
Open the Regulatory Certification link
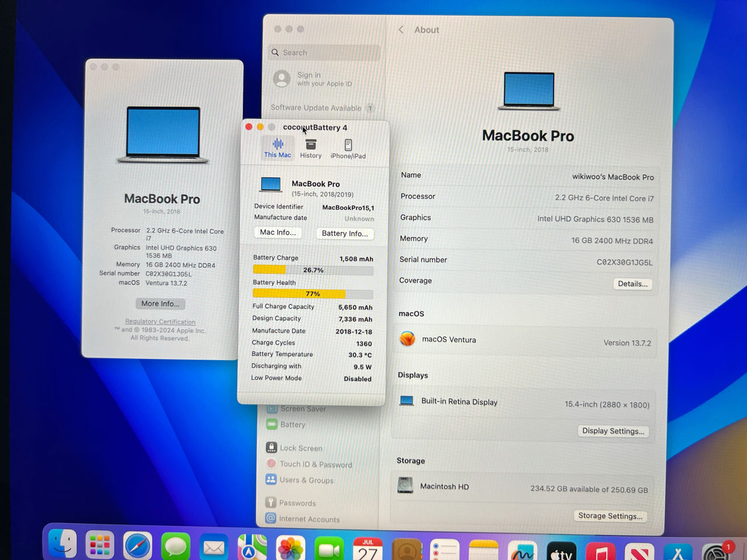160,321
